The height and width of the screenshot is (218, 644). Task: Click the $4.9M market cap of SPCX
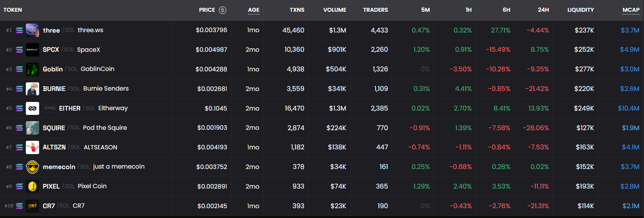tap(630, 50)
